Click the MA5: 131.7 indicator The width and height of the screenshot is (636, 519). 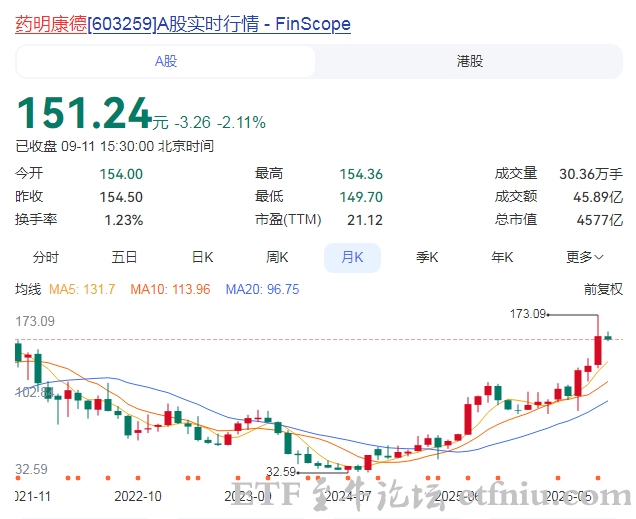[x=82, y=289]
